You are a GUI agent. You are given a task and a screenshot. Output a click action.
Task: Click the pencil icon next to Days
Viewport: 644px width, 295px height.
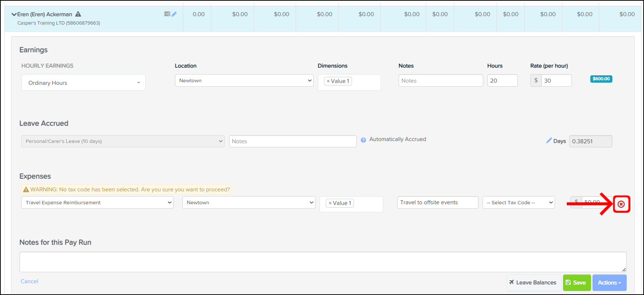coord(549,141)
